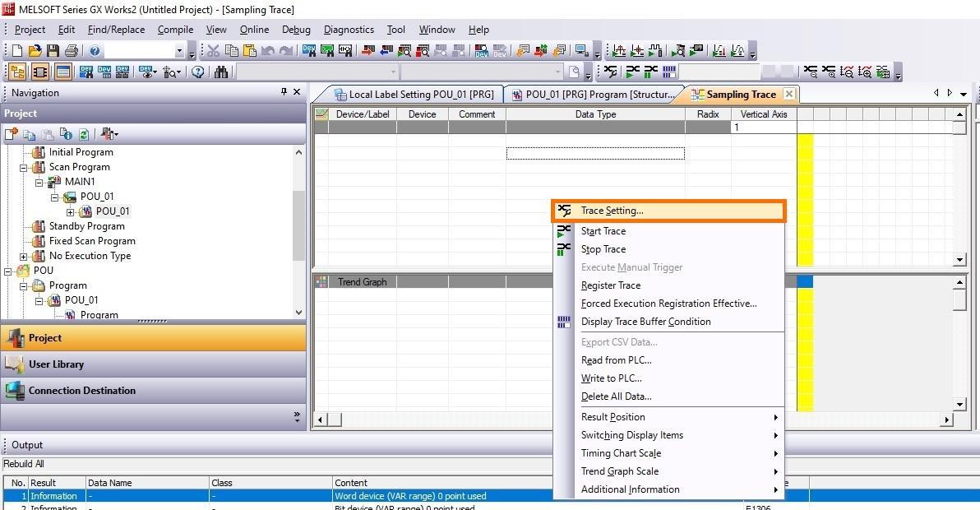Select Read from PLC menu entry
Image resolution: width=980 pixels, height=510 pixels.
pyautogui.click(x=668, y=360)
